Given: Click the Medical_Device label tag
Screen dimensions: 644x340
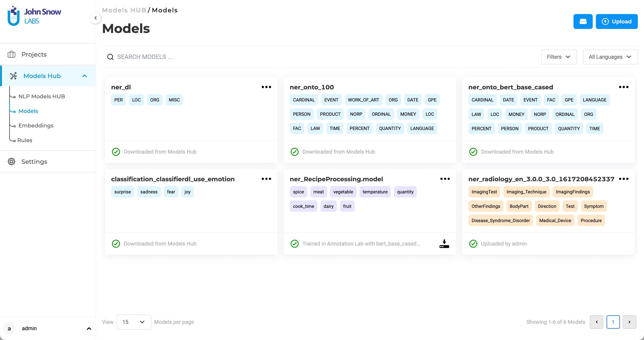Looking at the screenshot, I should click(x=555, y=221).
